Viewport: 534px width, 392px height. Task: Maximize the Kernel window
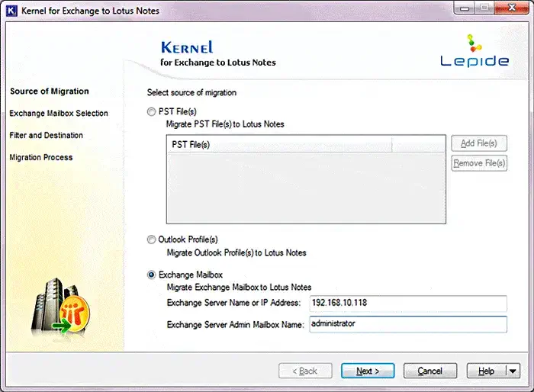(484, 8)
